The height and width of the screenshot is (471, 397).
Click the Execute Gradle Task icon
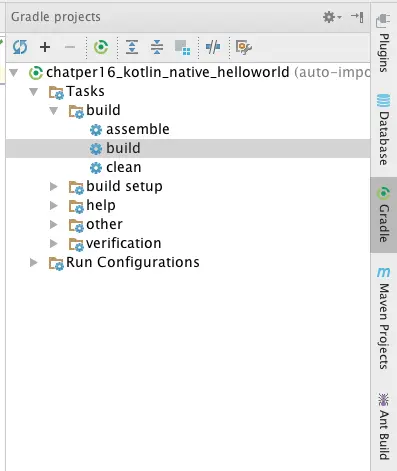(101, 47)
